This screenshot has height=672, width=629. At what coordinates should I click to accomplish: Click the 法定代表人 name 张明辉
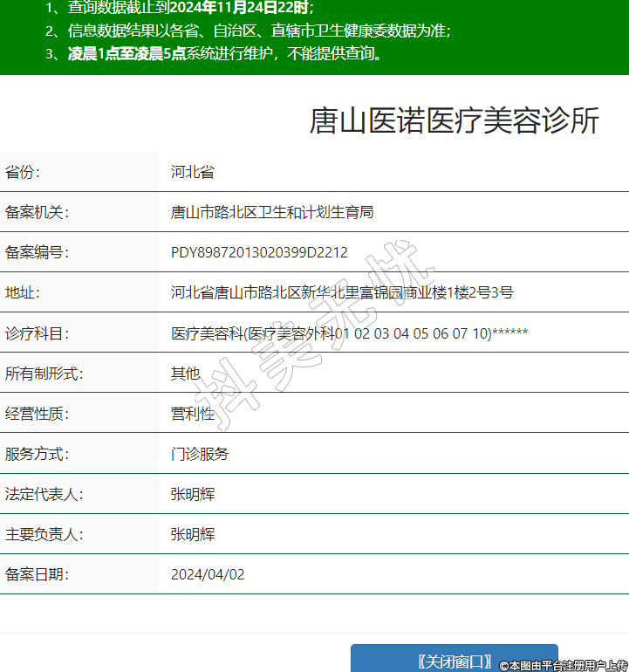tap(193, 494)
